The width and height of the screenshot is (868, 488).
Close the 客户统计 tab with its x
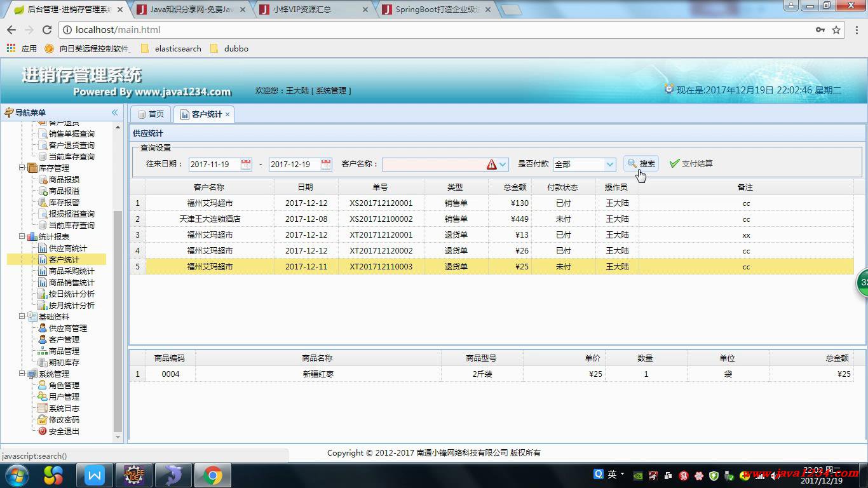point(227,114)
